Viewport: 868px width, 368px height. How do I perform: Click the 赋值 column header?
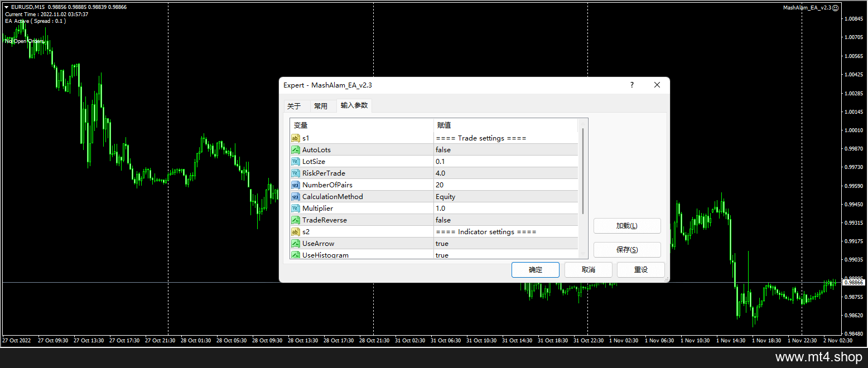[x=505, y=125]
